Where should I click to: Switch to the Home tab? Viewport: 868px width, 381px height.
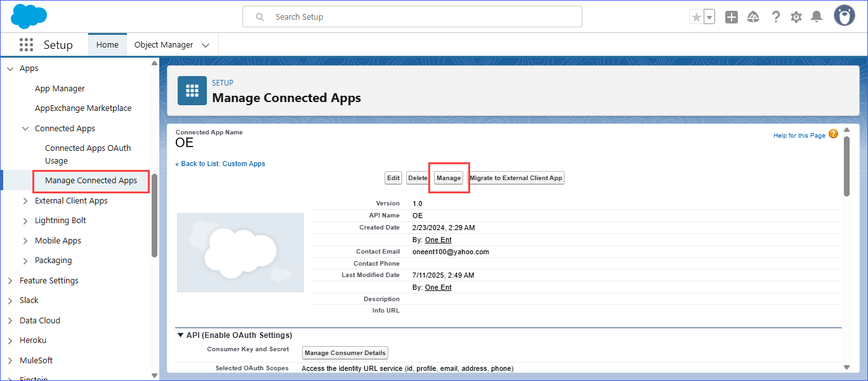coord(107,45)
